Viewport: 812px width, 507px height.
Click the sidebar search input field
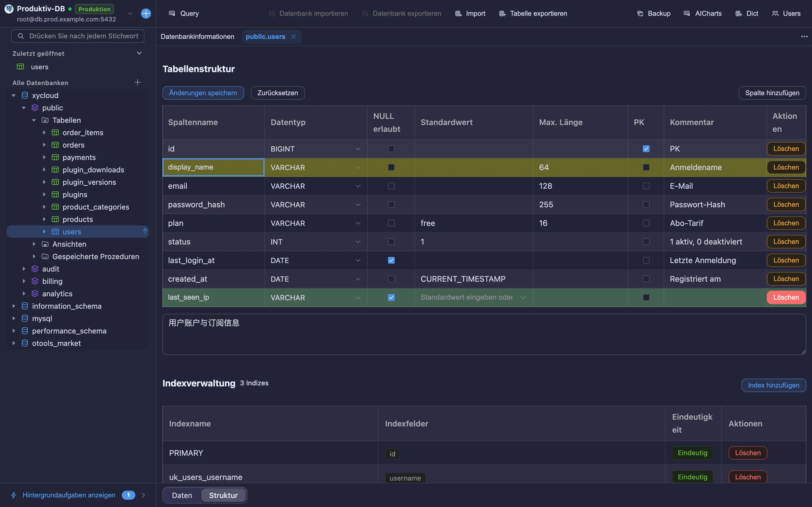pos(78,36)
